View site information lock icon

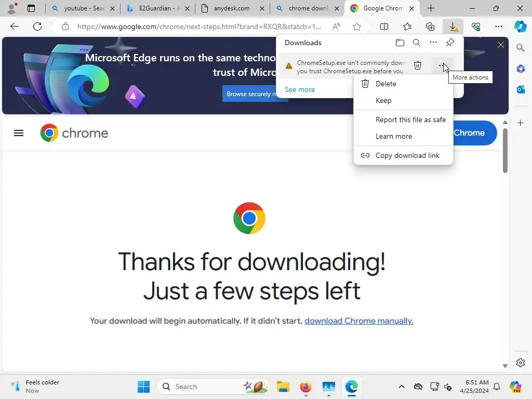coord(65,26)
